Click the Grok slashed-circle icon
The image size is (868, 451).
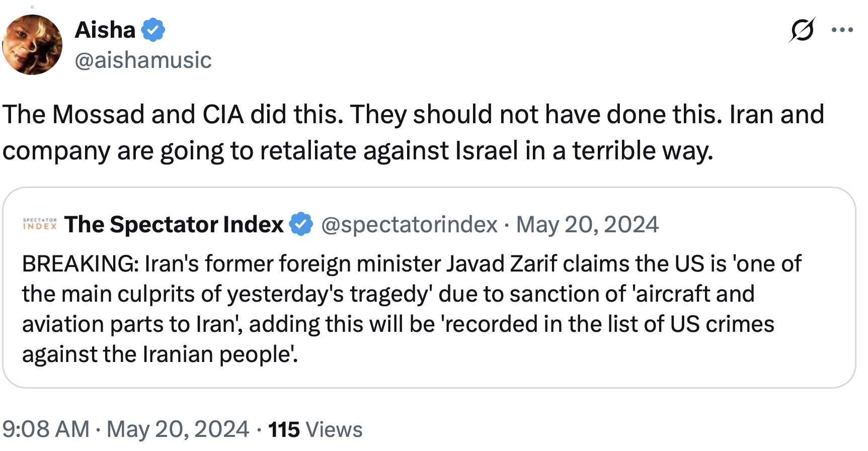802,30
